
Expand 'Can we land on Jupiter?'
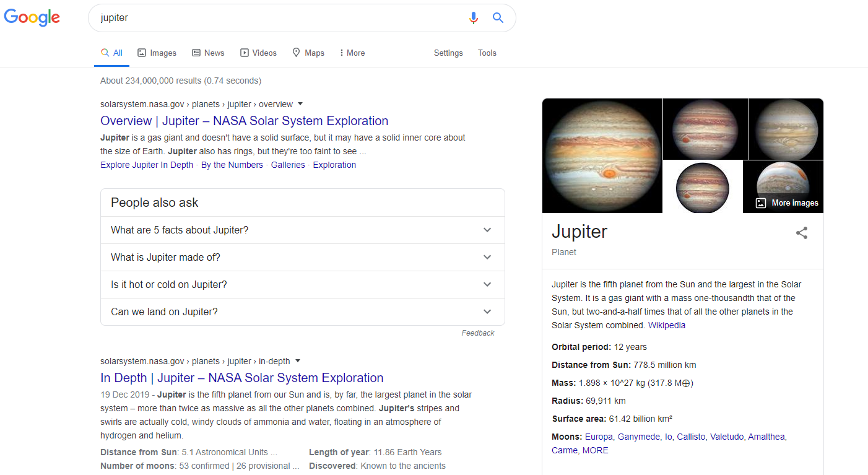pos(302,312)
